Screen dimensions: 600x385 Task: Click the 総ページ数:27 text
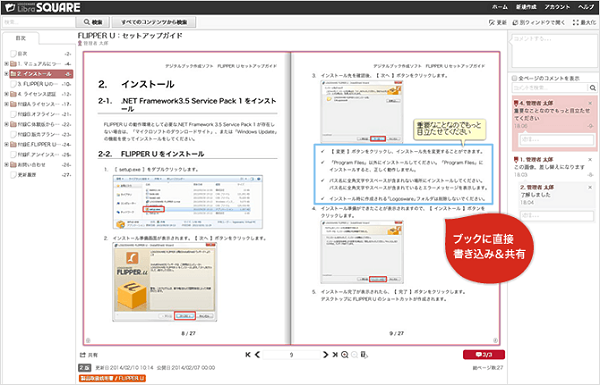click(x=488, y=368)
